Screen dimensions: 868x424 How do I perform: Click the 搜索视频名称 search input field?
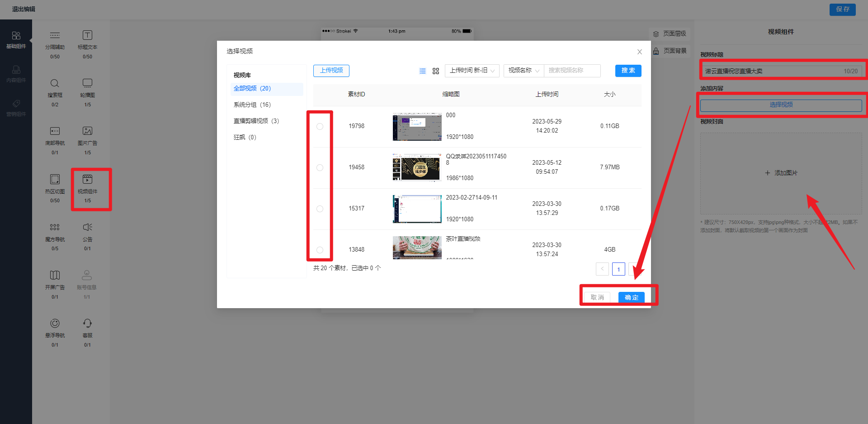pos(572,71)
